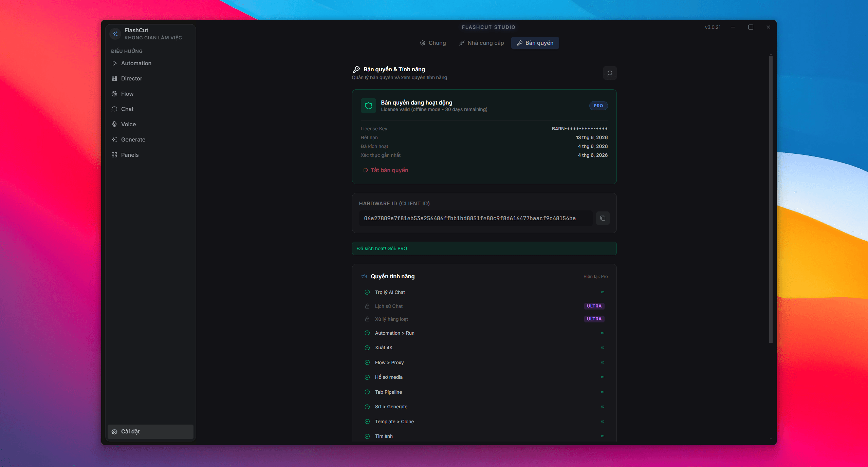The width and height of the screenshot is (868, 467).
Task: Deactivate license via Tắt bản quyền
Action: click(386, 170)
